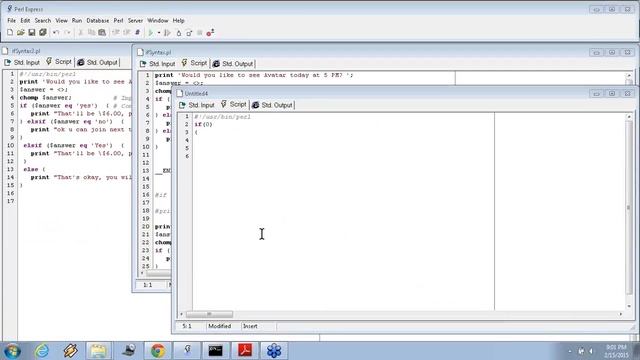Click 'elsif ($answer eq 'Yes')' line in left window

coord(73,145)
